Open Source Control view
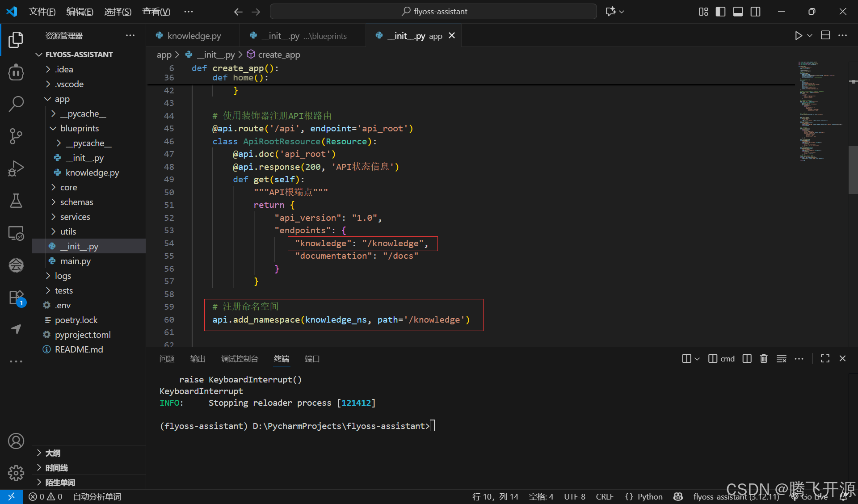This screenshot has width=858, height=504. [16, 136]
